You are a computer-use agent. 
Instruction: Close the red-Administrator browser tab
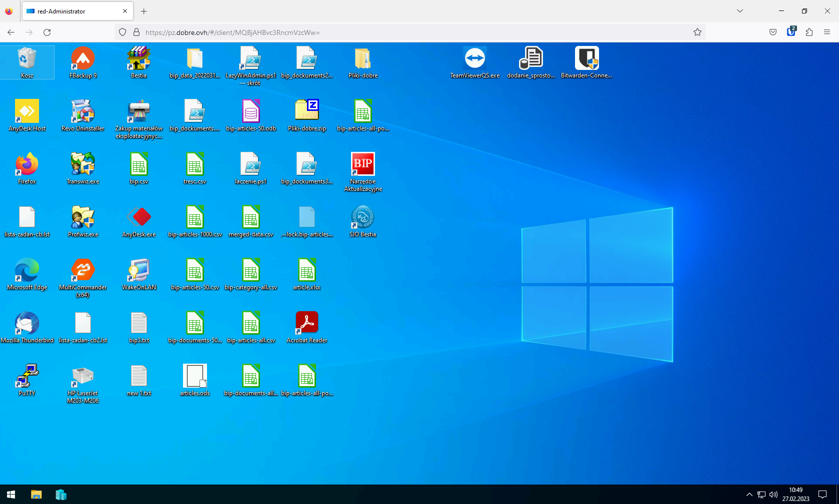tap(125, 11)
